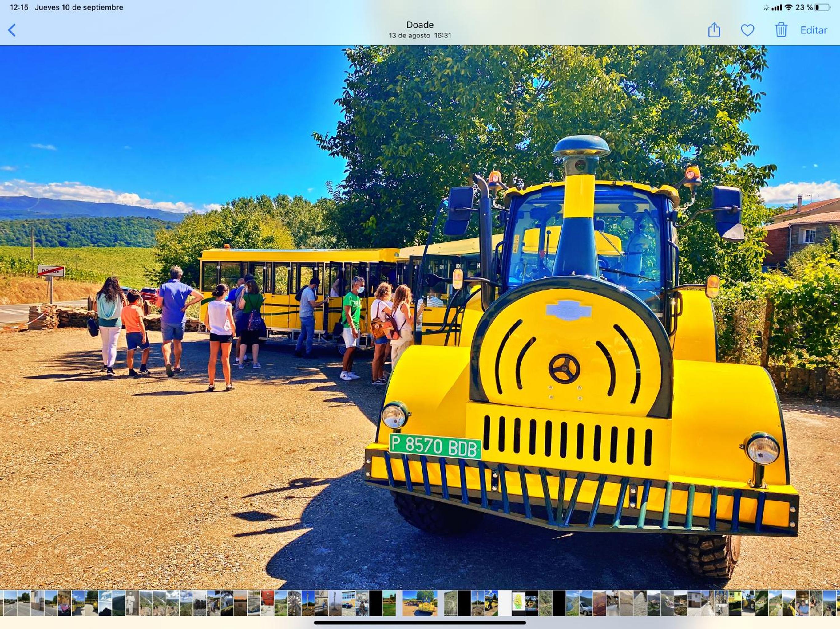Viewport: 840px width, 629px height.
Task: Tap the home indicator bar
Action: pos(420,623)
